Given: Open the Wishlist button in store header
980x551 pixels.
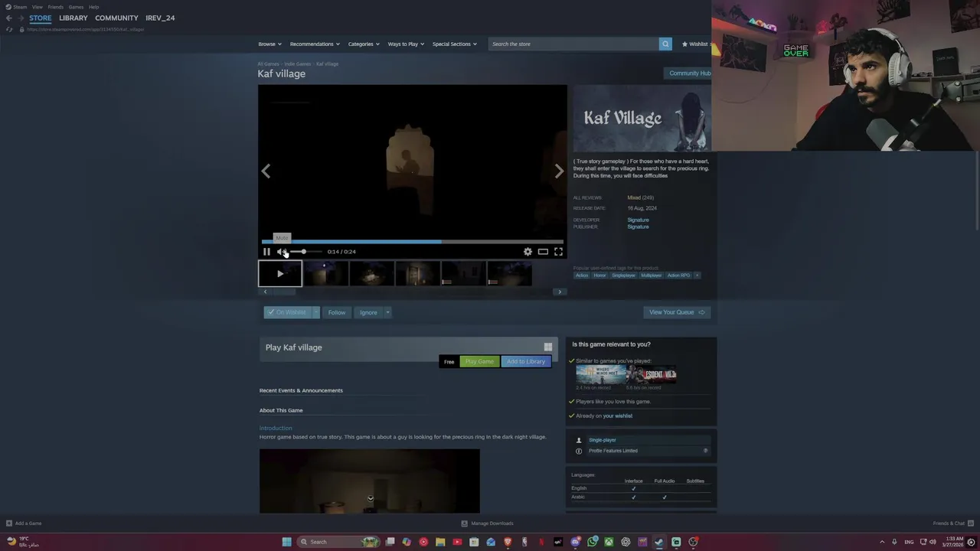Looking at the screenshot, I should tap(695, 44).
